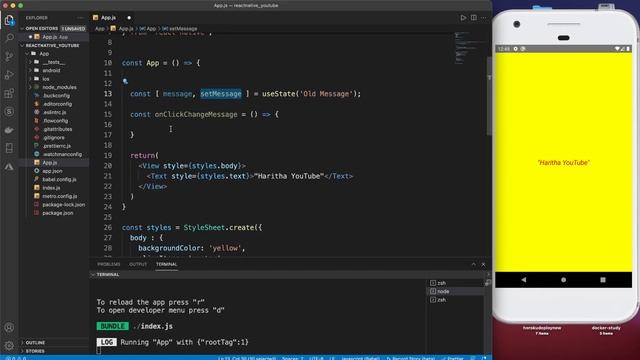Open the Accounts icon in activity bar
This screenshot has width=640, height=360.
[x=9, y=327]
